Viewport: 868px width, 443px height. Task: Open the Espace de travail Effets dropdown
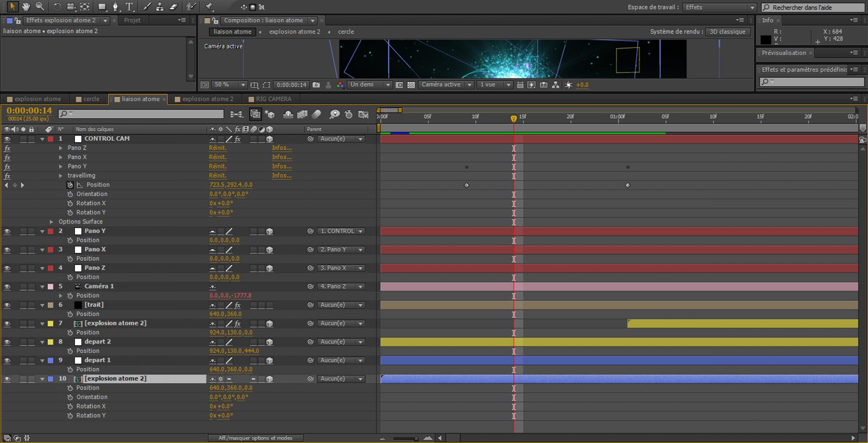(x=719, y=7)
